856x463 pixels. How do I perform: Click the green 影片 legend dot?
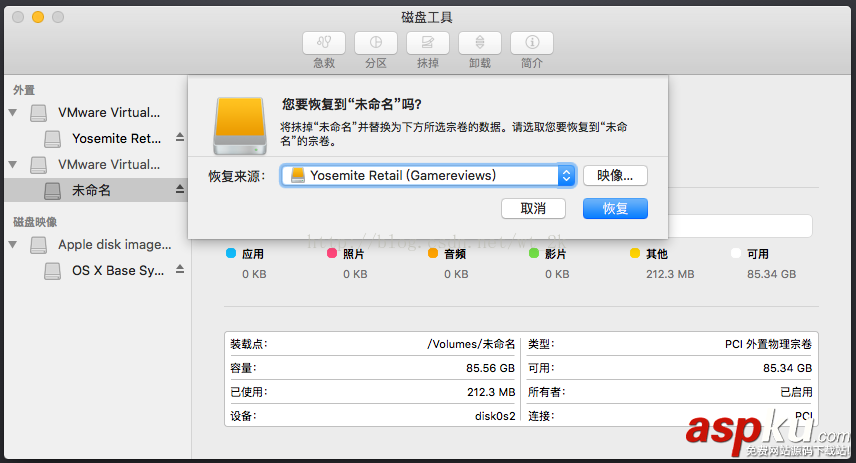pyautogui.click(x=534, y=253)
